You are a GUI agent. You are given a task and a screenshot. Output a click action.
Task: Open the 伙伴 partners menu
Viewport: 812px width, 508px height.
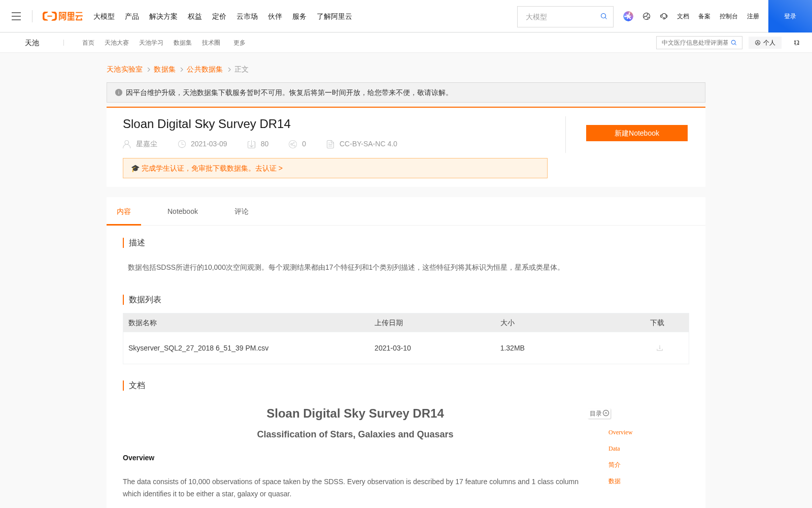[275, 16]
